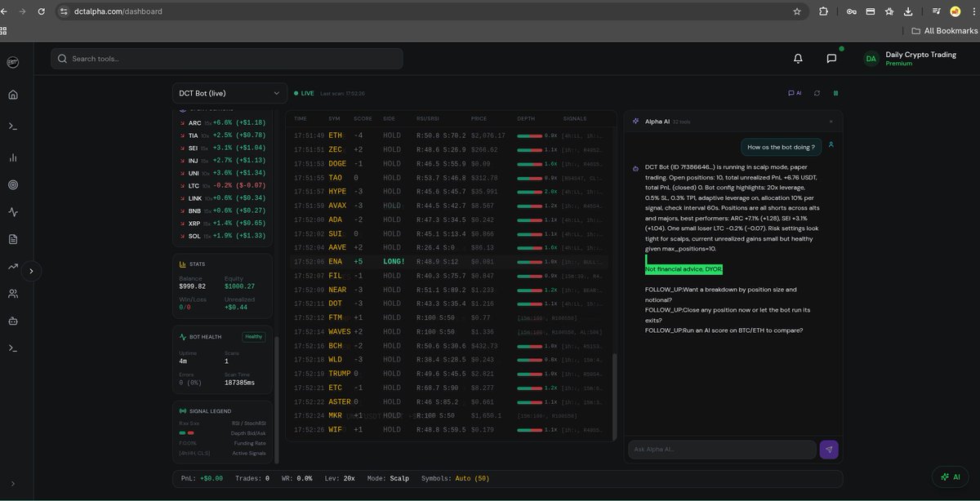This screenshot has width=980, height=501.
Task: Click the refresh icon beside AI button
Action: [817, 93]
